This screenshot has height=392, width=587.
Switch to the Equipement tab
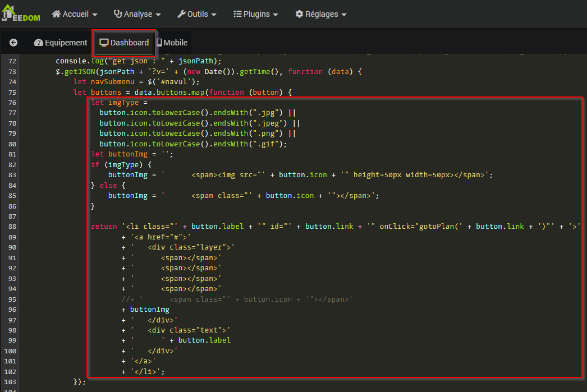66,43
